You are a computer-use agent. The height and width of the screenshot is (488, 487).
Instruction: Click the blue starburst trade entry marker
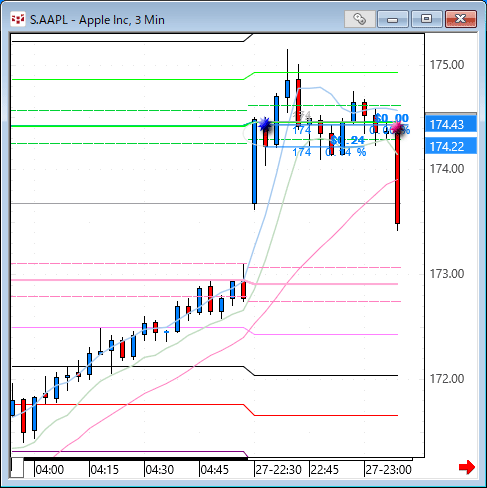click(x=265, y=124)
